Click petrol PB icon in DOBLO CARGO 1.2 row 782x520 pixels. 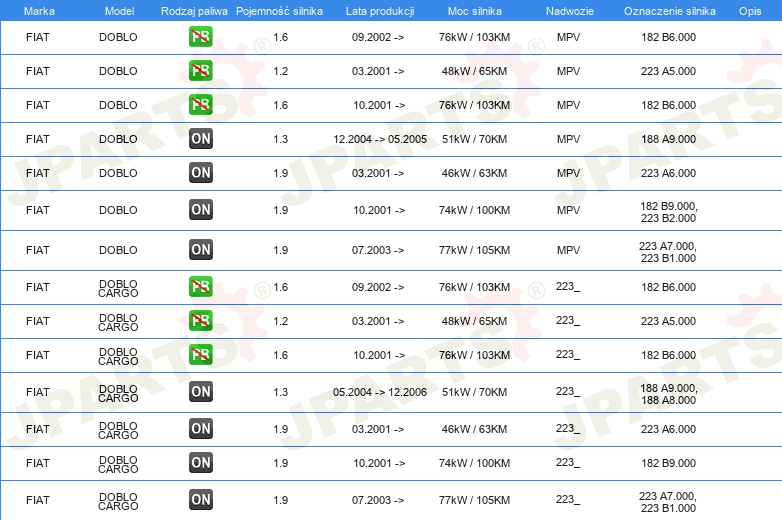click(200, 321)
